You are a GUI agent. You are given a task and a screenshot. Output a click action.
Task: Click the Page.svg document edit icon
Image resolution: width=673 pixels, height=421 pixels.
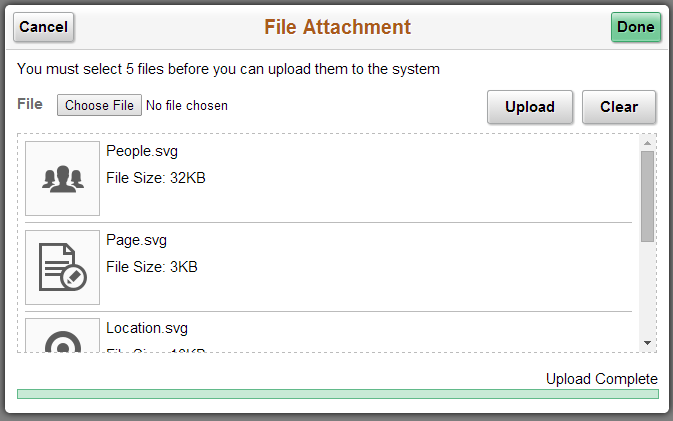pyautogui.click(x=63, y=267)
